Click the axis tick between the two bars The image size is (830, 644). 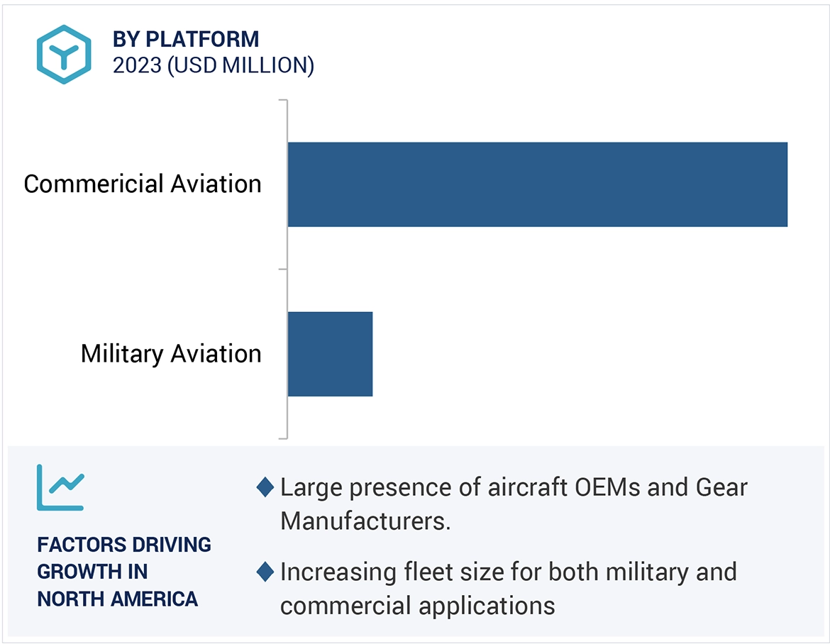click(x=282, y=269)
